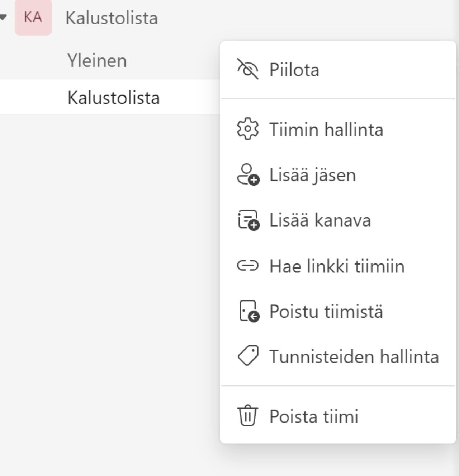Click the Kalustolista team name header
459x476 pixels.
[112, 18]
